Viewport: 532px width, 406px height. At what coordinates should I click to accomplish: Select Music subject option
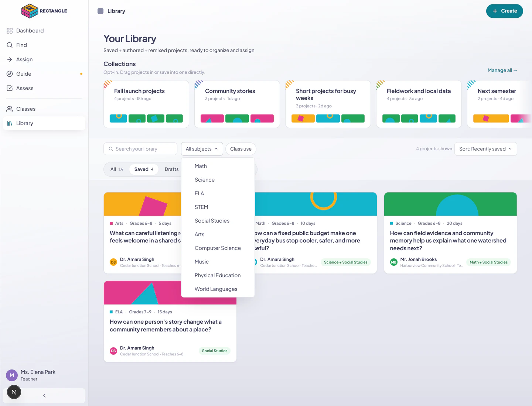point(218,262)
